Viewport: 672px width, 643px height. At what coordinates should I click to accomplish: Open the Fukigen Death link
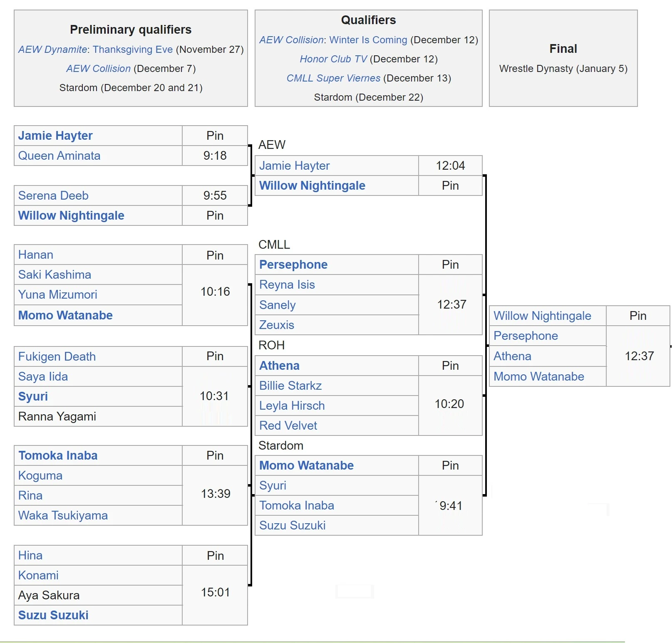(x=57, y=356)
